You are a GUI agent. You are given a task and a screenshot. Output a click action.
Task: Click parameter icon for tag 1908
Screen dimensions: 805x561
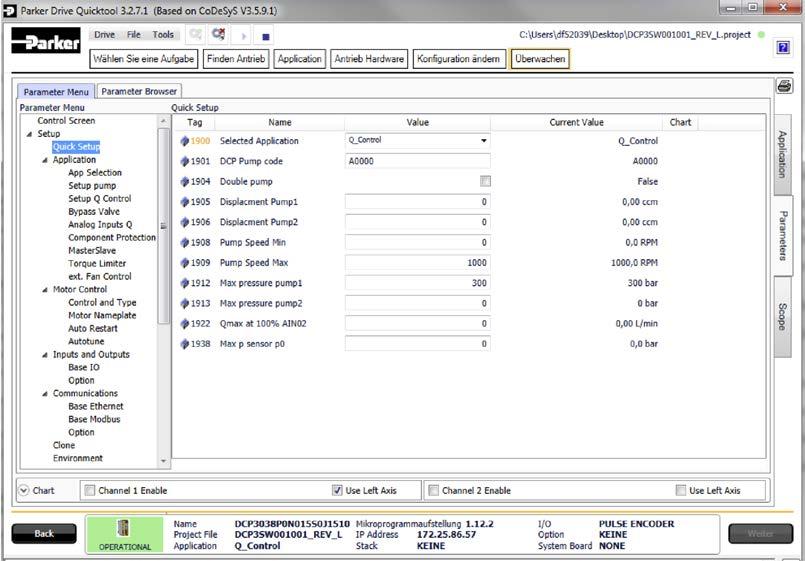184,242
